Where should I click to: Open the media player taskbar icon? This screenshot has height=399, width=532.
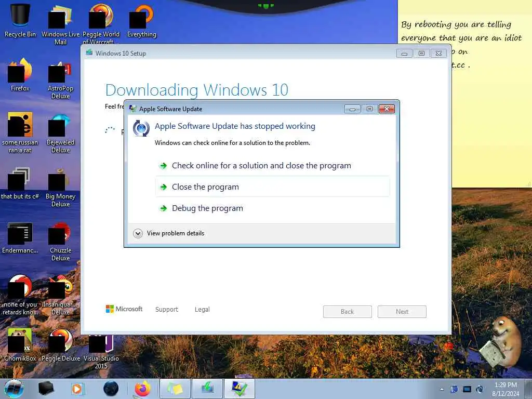tap(77, 389)
